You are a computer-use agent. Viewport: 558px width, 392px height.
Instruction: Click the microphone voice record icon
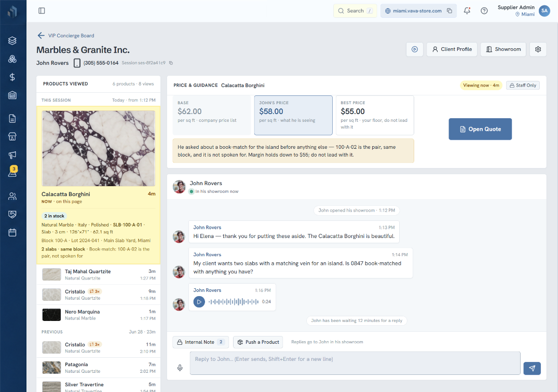(x=180, y=368)
